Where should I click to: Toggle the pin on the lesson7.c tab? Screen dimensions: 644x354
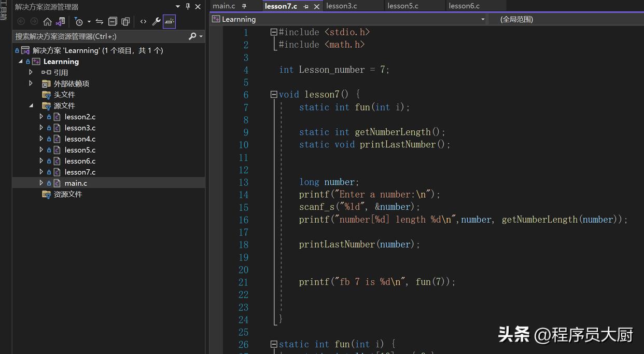click(x=306, y=6)
